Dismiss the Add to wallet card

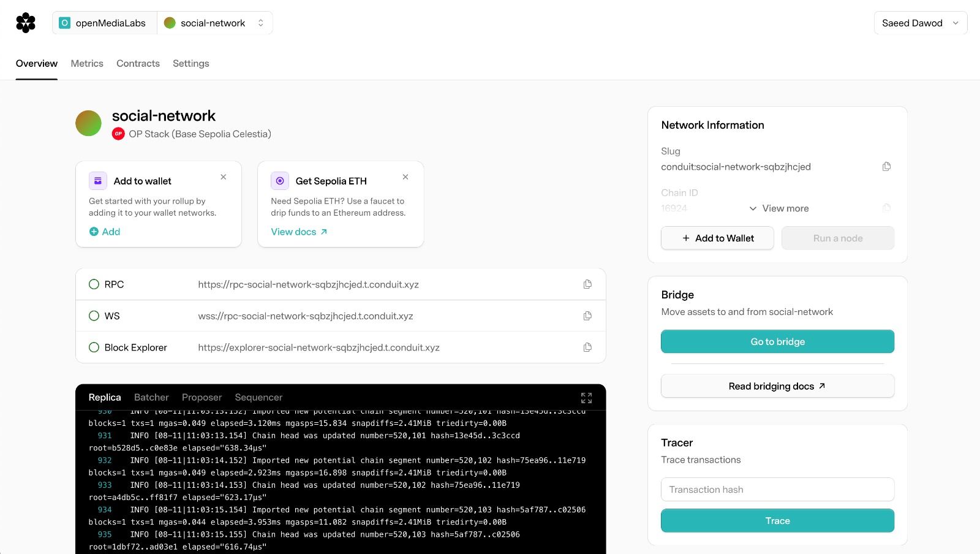click(224, 177)
